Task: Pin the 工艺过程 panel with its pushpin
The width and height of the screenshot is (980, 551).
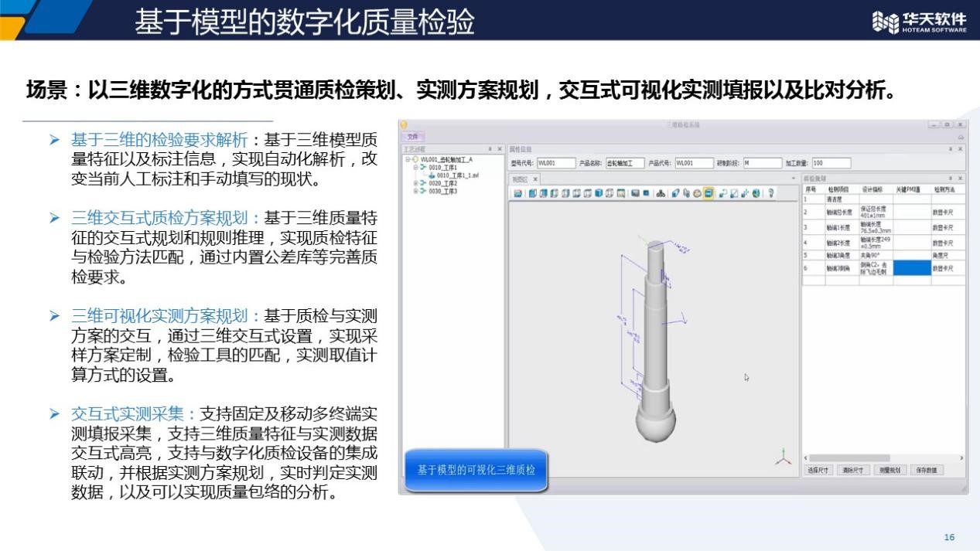Action: [490, 149]
